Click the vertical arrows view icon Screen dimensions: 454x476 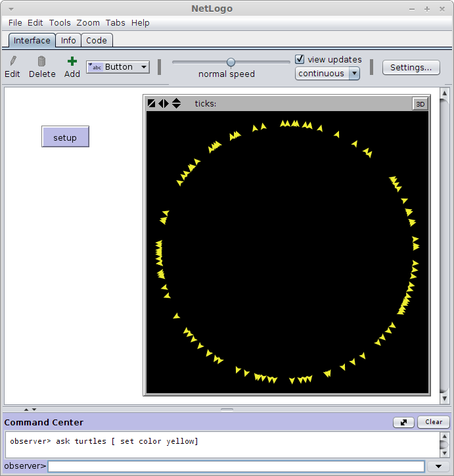[x=176, y=103]
